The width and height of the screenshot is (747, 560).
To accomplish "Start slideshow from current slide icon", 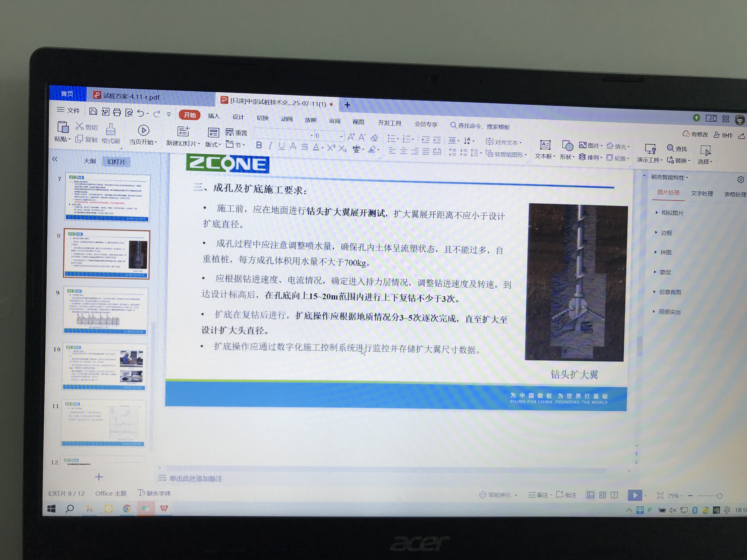I will click(144, 131).
